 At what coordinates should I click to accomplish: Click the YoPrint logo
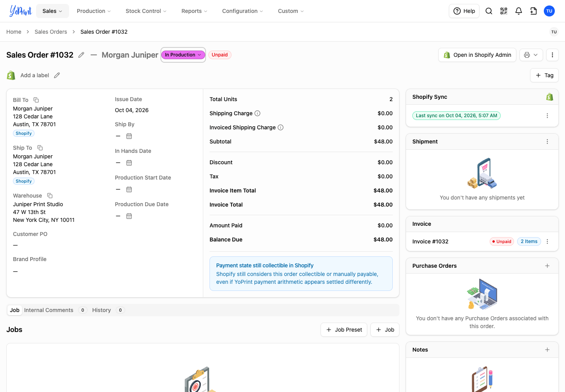tap(20, 11)
